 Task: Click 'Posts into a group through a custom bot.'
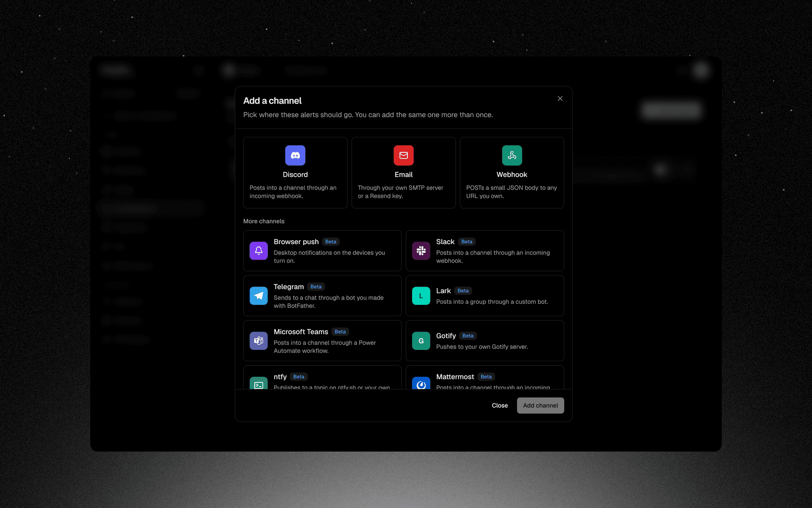(492, 302)
